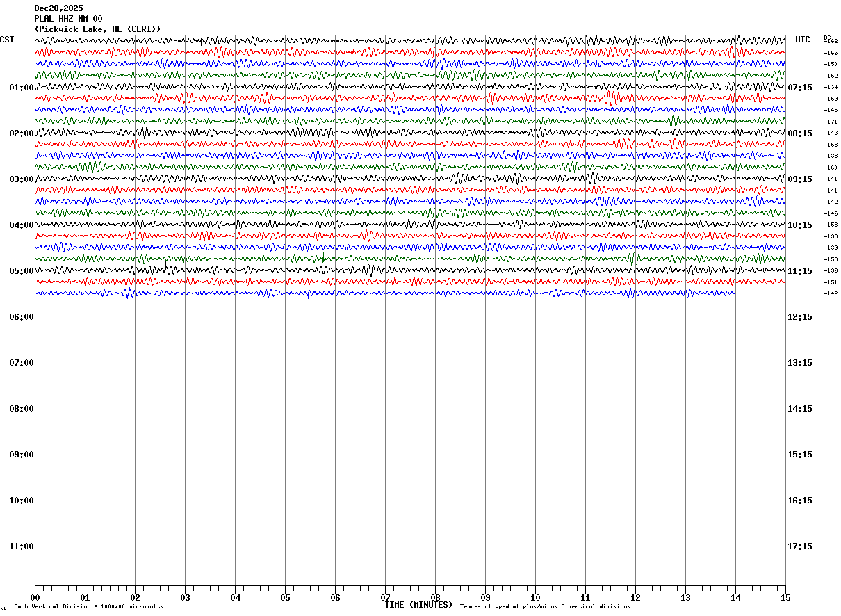Click the 09:15 UTC time label

pyautogui.click(x=800, y=179)
